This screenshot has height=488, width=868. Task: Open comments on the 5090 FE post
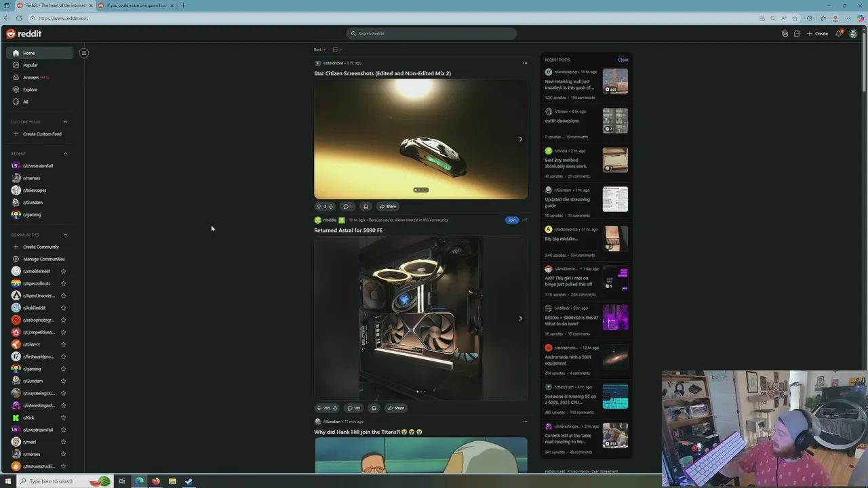[x=353, y=408]
